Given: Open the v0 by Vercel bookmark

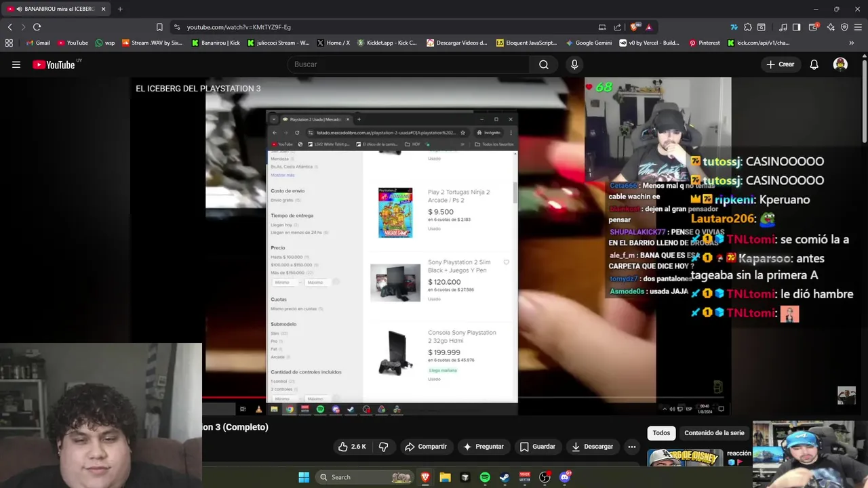Looking at the screenshot, I should coord(649,43).
